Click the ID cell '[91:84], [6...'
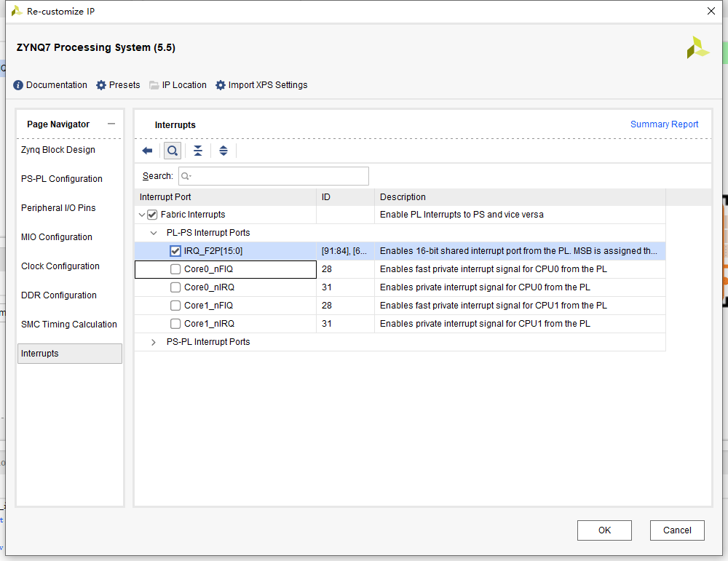Image resolution: width=728 pixels, height=561 pixels. click(344, 251)
